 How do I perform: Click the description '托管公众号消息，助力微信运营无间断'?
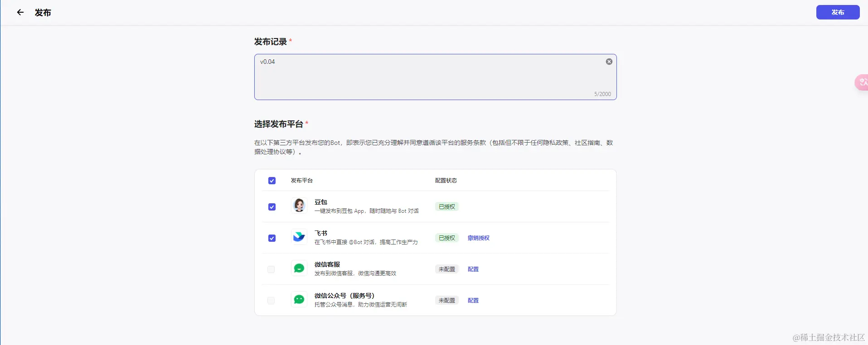pos(361,305)
